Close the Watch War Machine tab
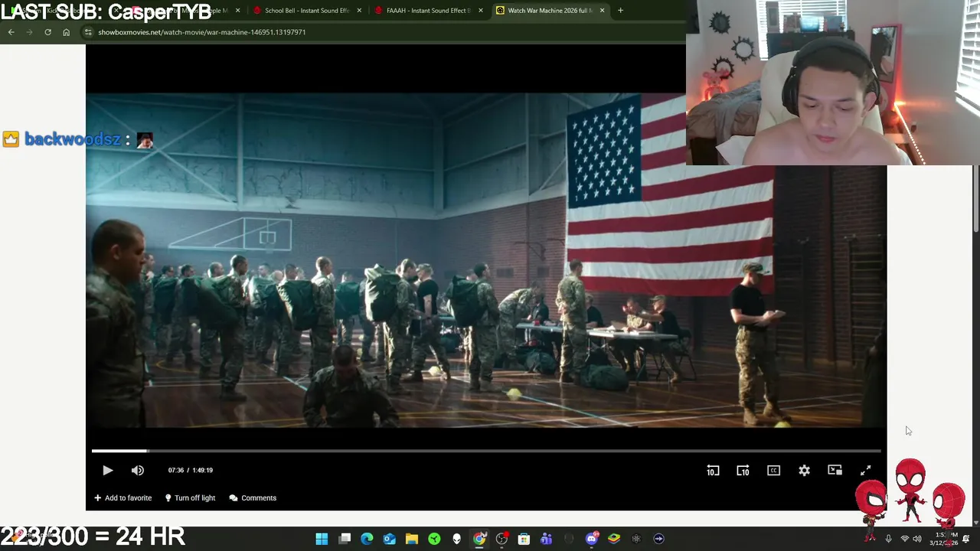The height and width of the screenshot is (551, 980). pos(602,11)
